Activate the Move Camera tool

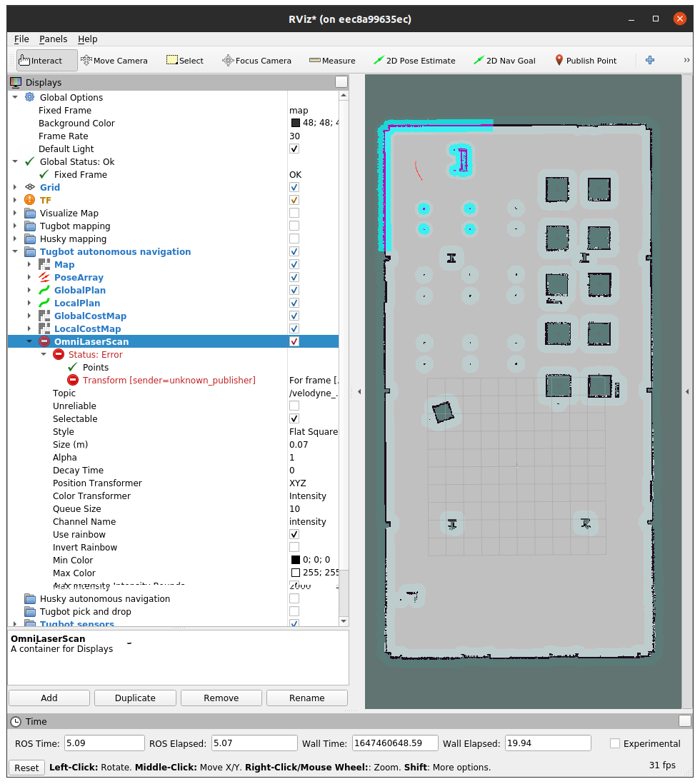[114, 61]
